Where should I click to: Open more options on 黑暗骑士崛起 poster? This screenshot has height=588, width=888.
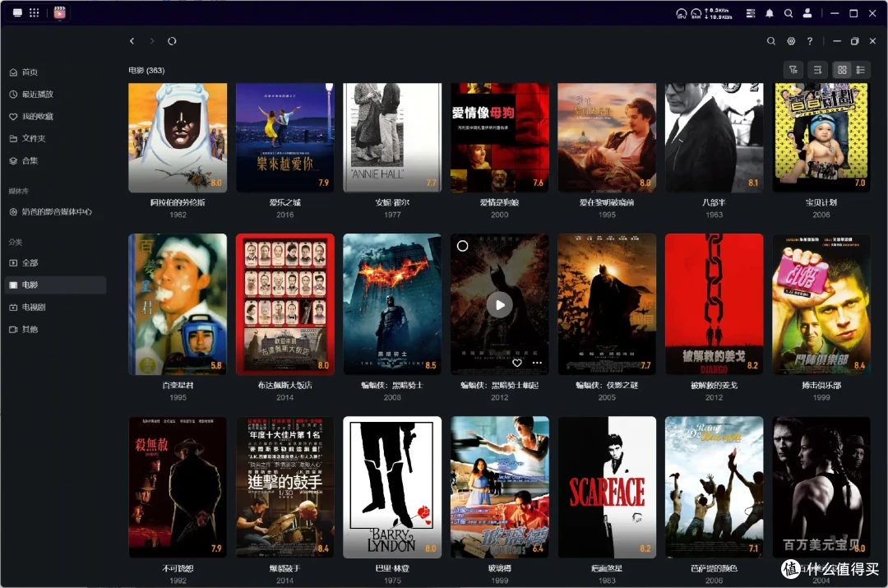[x=537, y=363]
